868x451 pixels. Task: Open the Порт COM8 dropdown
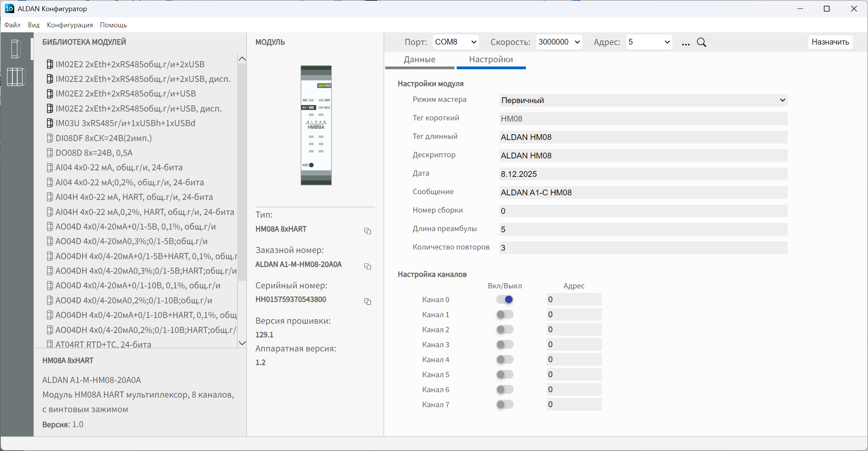456,42
